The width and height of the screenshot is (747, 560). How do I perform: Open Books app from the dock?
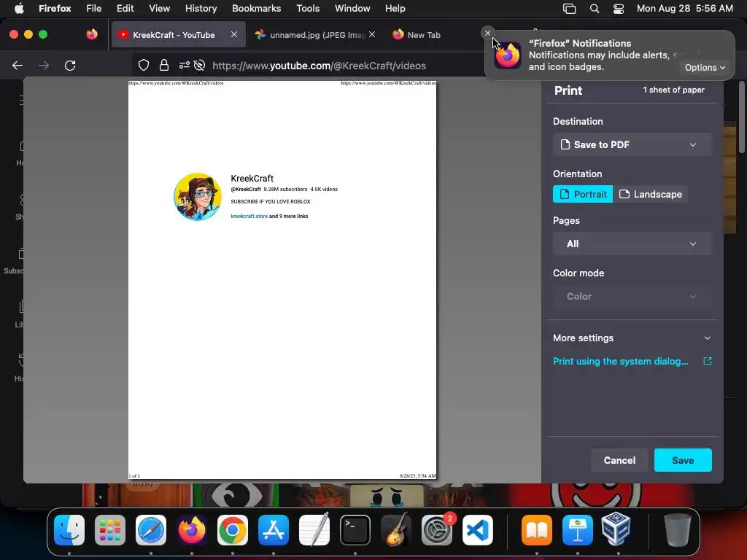point(537,530)
